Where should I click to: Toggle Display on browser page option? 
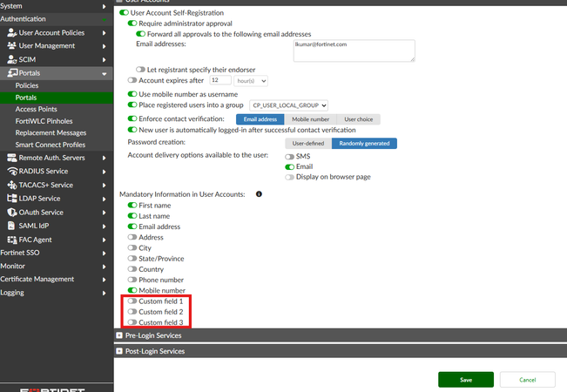point(290,177)
